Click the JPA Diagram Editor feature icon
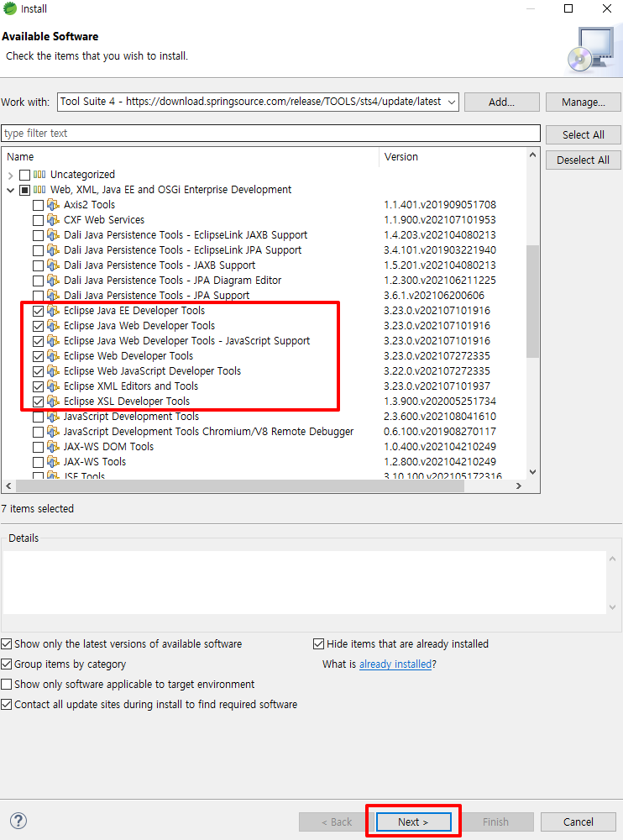 point(53,281)
